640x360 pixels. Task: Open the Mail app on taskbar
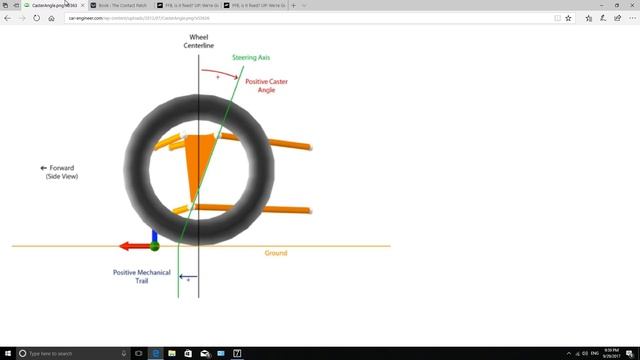(x=204, y=353)
